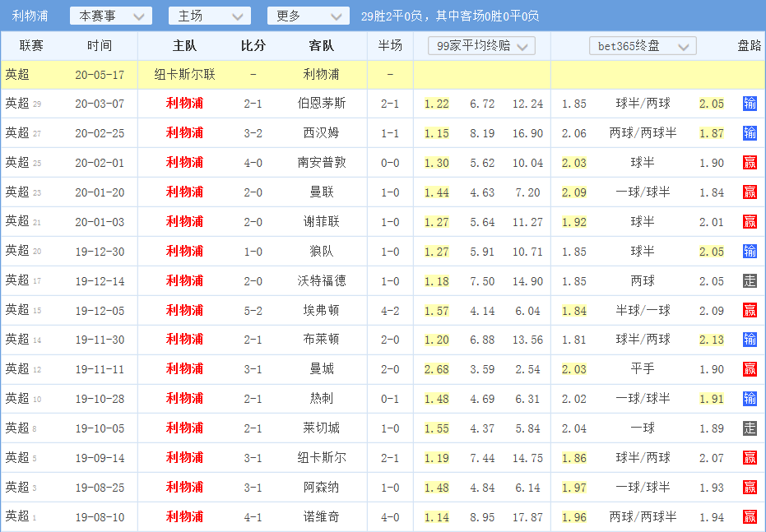766x532 pixels.
Task: Open 狼队 away team link
Action: click(322, 252)
